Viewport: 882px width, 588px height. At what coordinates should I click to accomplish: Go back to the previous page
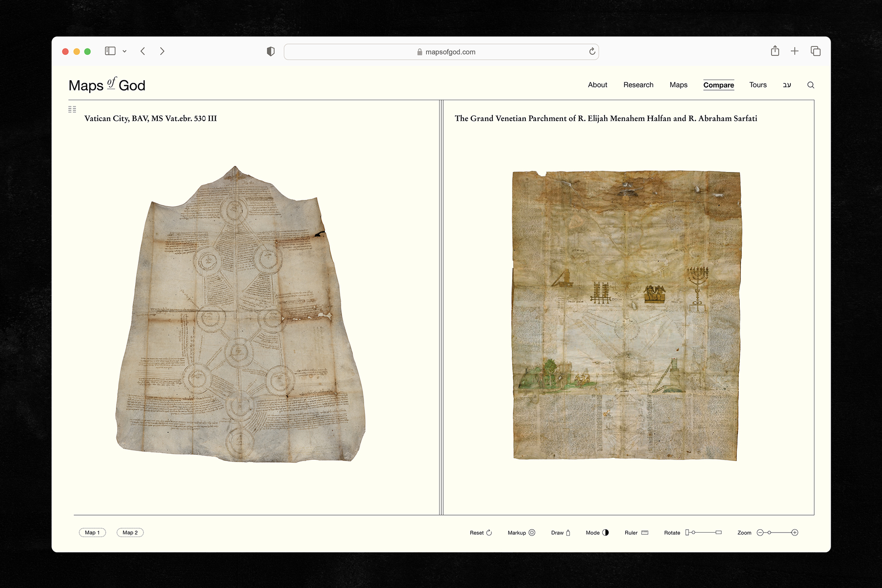[143, 51]
